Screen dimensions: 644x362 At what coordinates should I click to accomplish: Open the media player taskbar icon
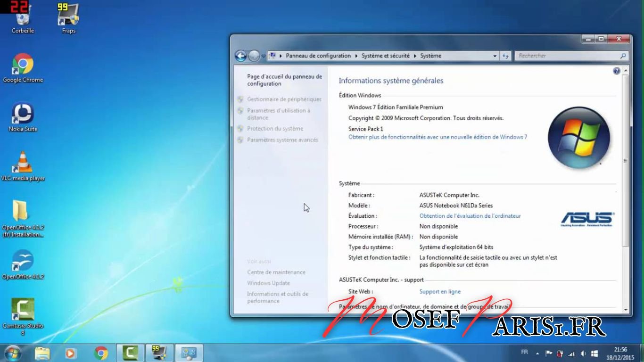pos(70,353)
